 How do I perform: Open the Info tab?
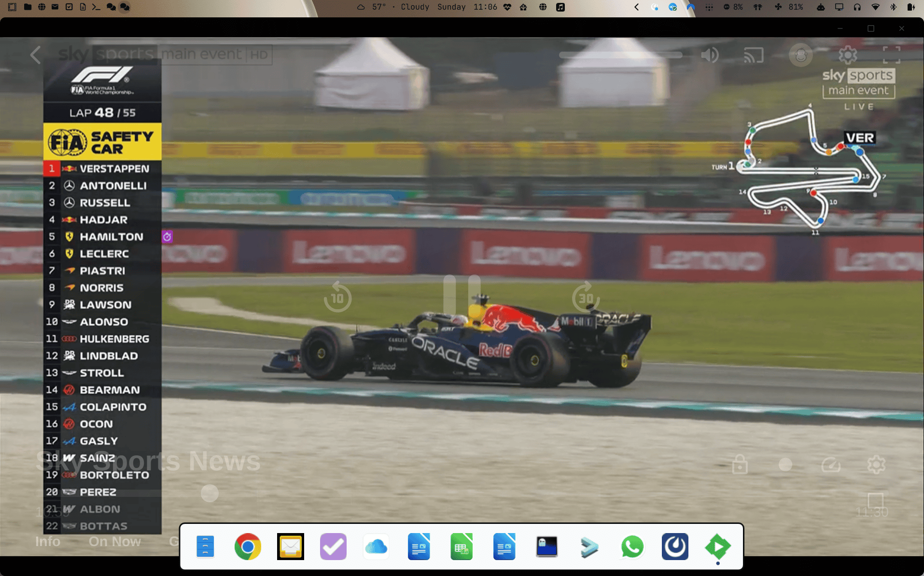click(x=48, y=541)
